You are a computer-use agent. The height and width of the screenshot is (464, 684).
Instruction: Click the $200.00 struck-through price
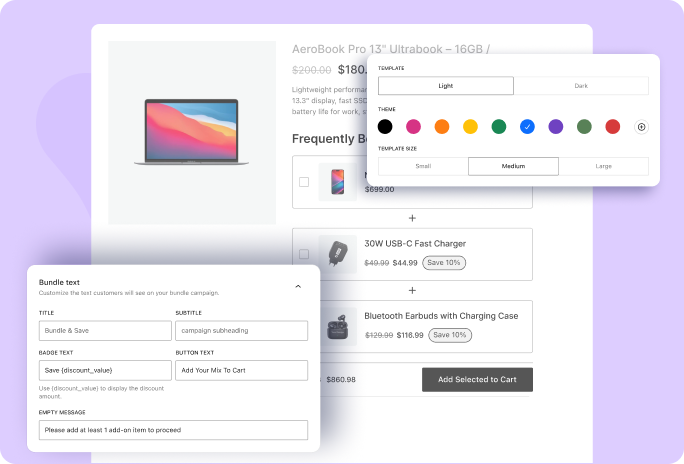tap(311, 70)
